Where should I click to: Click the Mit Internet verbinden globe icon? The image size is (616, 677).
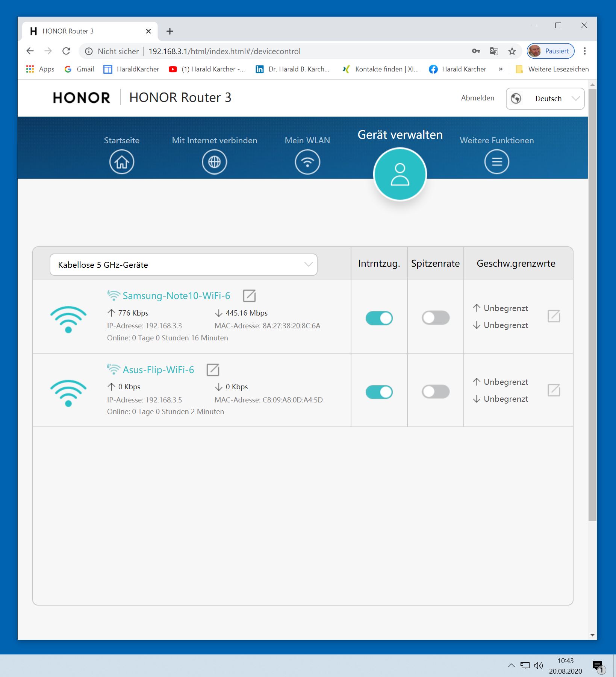214,162
